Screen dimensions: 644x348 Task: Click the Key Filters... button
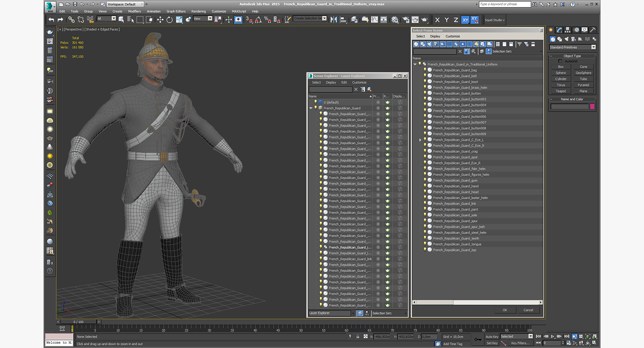[520, 343]
